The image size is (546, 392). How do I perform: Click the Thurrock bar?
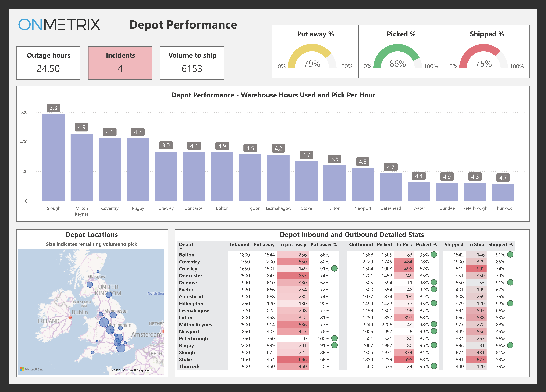pos(503,192)
